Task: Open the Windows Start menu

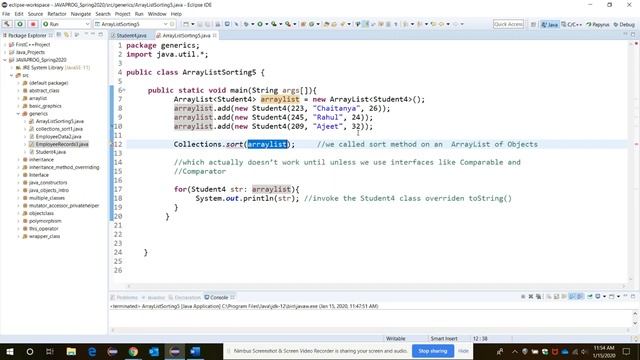Action: click(x=9, y=351)
